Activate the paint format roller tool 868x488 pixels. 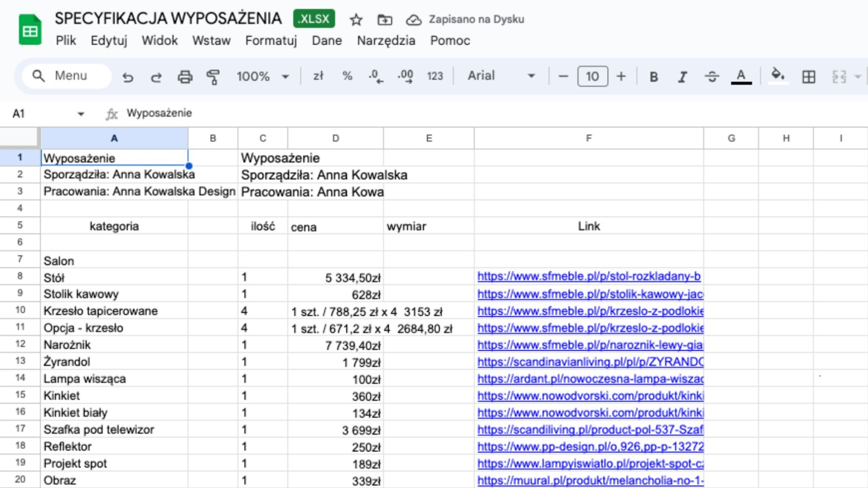pyautogui.click(x=213, y=77)
